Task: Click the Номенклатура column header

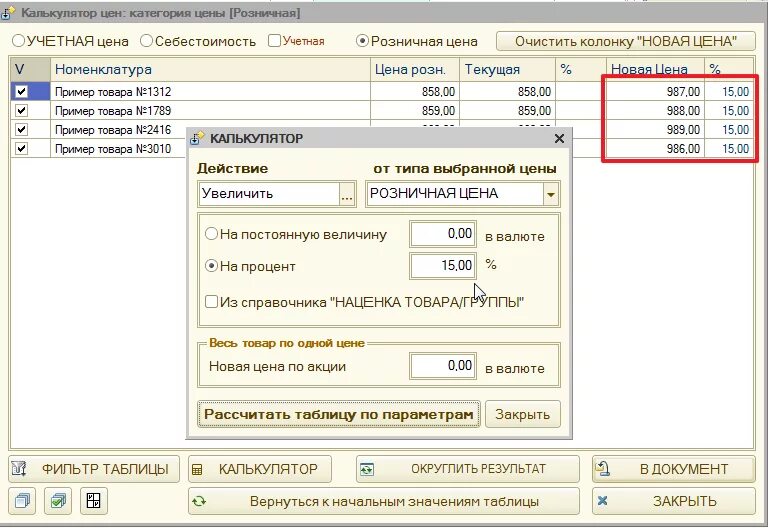Action: click(210, 69)
